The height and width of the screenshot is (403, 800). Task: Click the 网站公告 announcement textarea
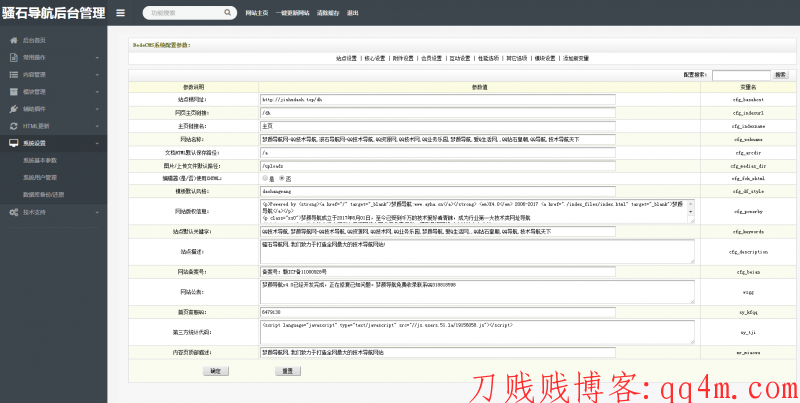477,292
